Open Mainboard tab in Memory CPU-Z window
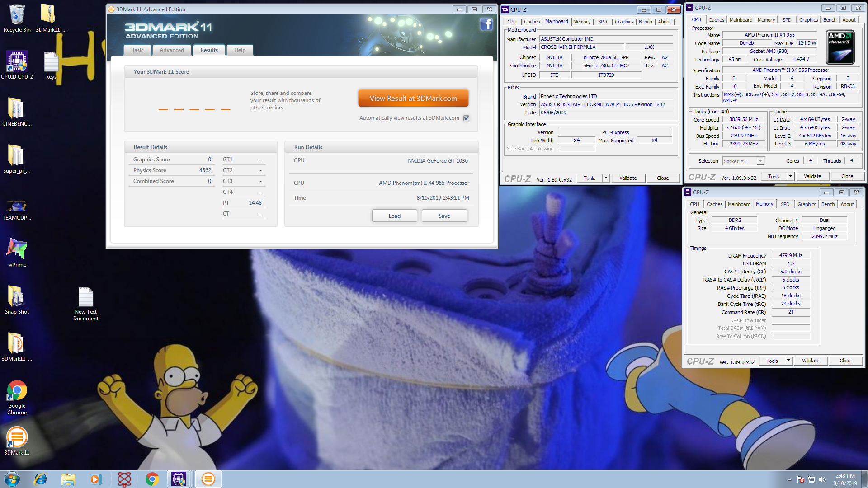868x488 pixels. pos(739,204)
